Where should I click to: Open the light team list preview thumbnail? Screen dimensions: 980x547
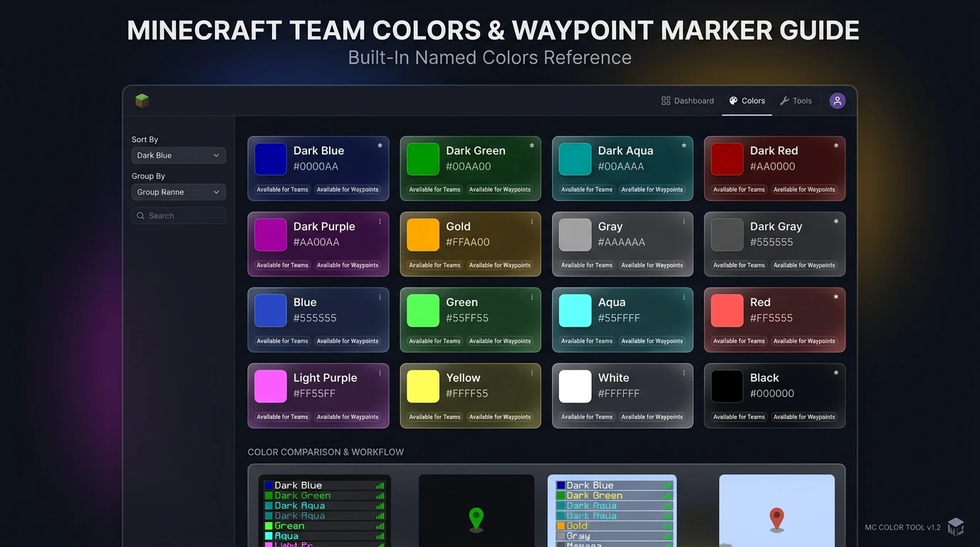click(x=612, y=511)
